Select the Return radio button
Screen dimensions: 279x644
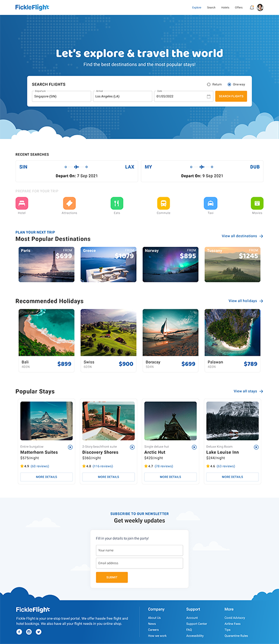point(209,84)
